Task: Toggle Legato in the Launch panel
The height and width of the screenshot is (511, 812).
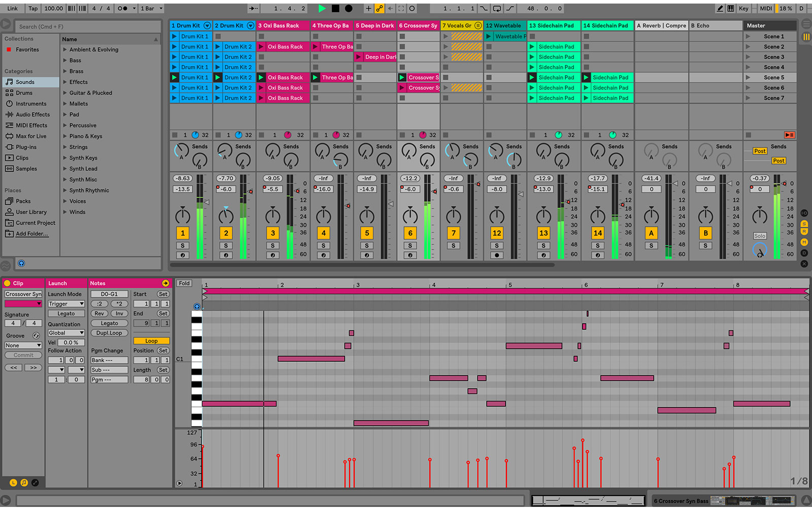Action: point(66,314)
